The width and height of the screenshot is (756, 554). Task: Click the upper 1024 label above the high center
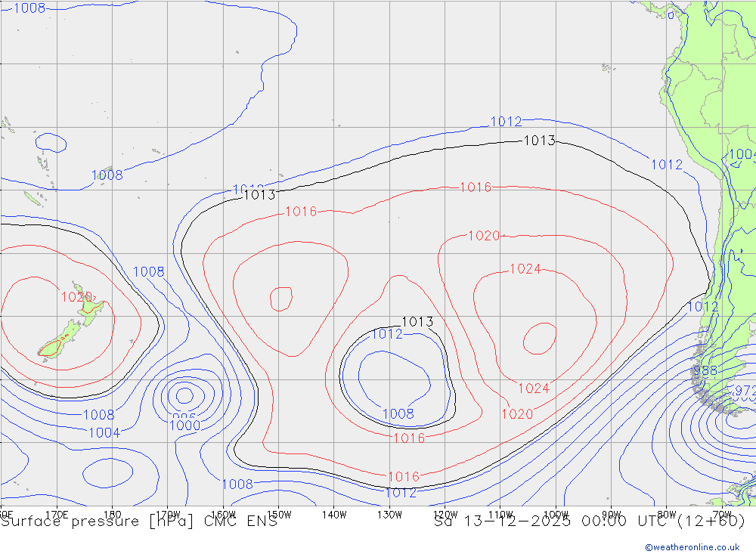tap(525, 268)
